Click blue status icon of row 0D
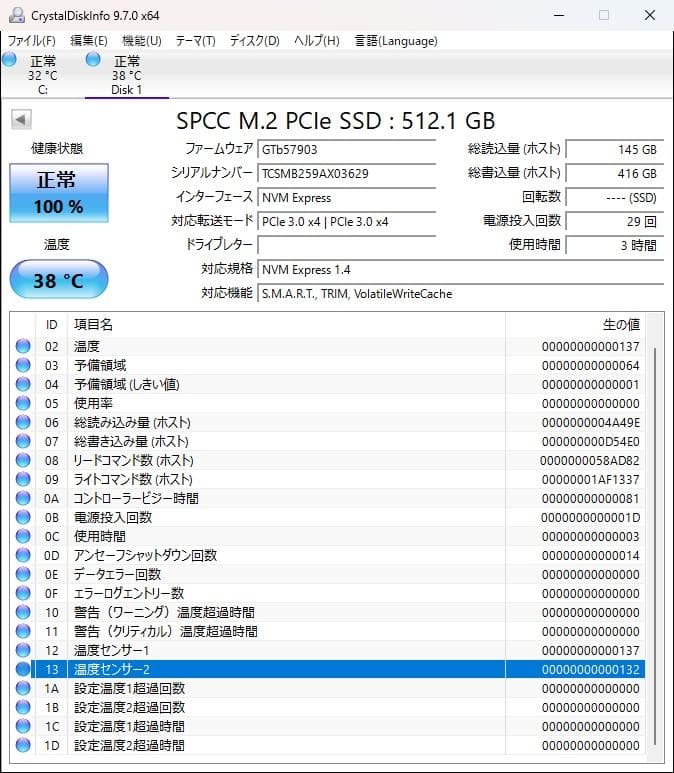The width and height of the screenshot is (674, 773). (23, 555)
